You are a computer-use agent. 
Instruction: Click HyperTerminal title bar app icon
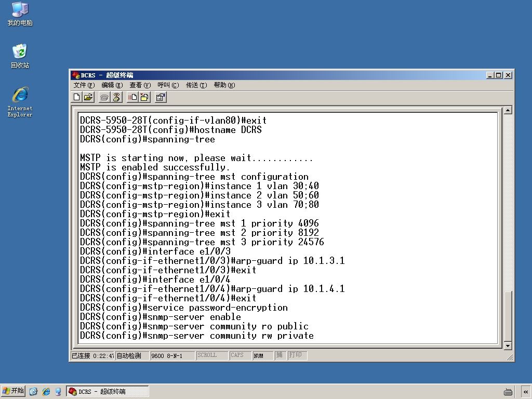pos(76,75)
